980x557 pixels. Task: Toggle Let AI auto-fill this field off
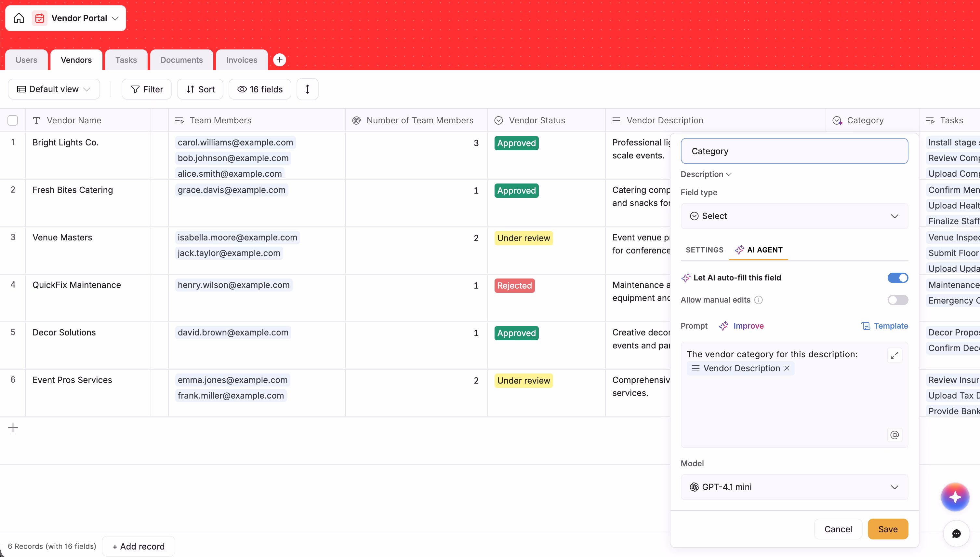coord(897,278)
